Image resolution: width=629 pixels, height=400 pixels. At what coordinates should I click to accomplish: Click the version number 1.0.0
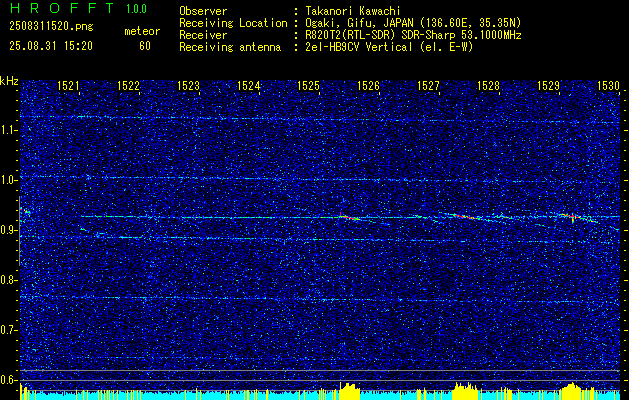tap(136, 8)
